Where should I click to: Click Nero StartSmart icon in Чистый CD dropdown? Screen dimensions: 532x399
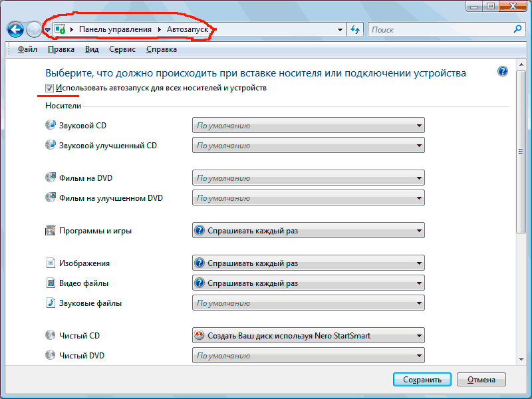point(199,335)
